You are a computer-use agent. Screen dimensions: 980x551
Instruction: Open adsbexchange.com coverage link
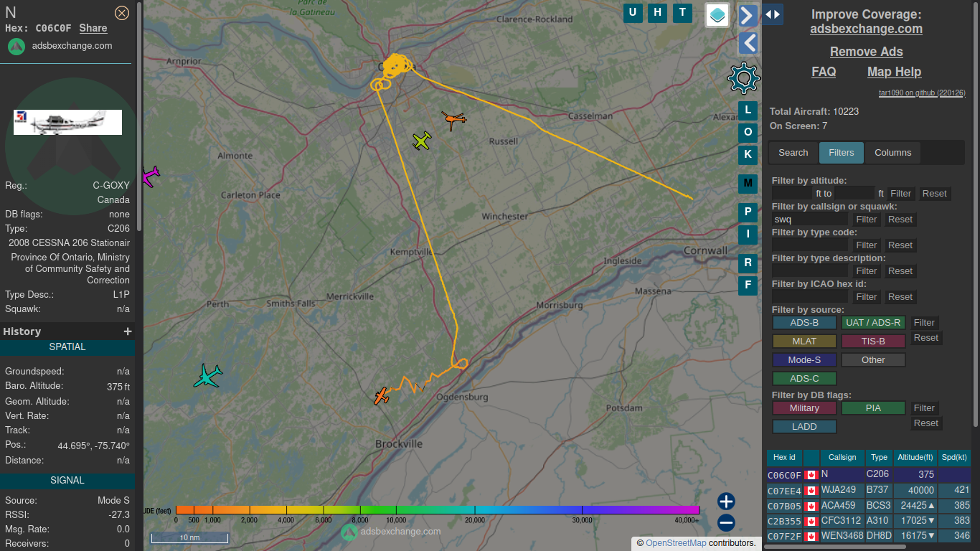tap(866, 29)
